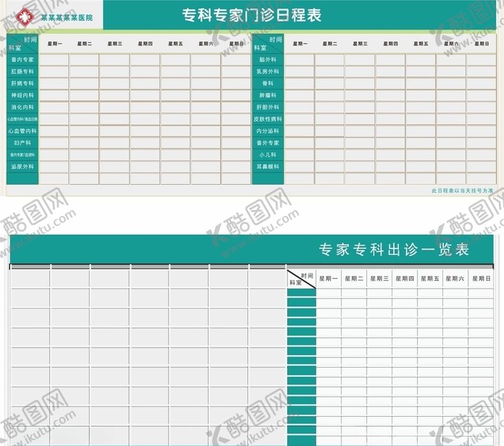Select the 消化内科 department label

pos(23,108)
